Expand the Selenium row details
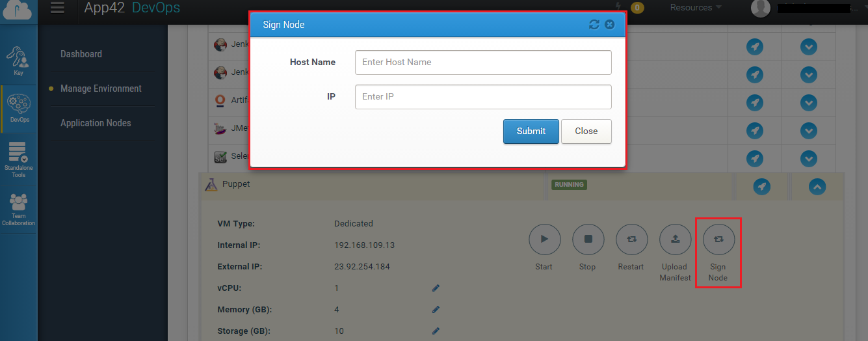This screenshot has width=868, height=341. pos(808,158)
